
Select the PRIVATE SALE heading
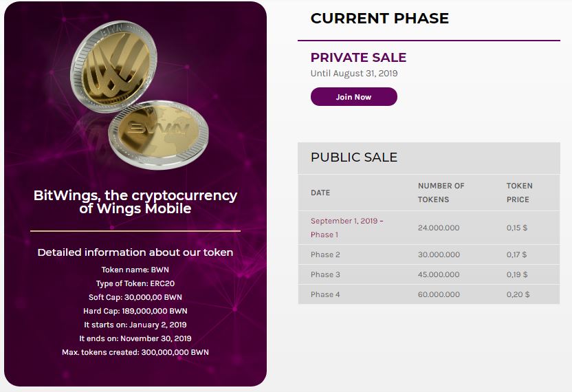pos(358,57)
